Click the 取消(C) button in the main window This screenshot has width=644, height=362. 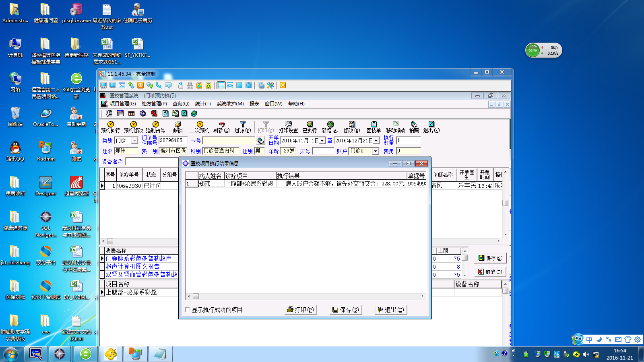[490, 272]
